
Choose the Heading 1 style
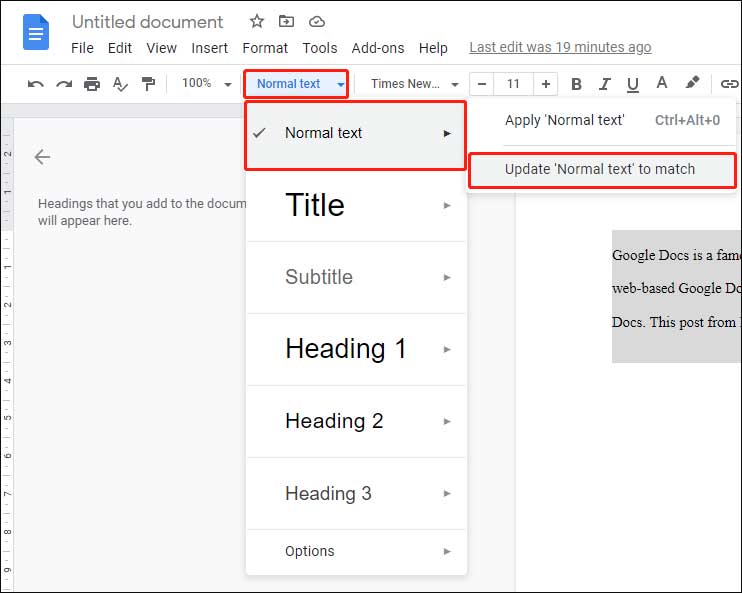356,349
